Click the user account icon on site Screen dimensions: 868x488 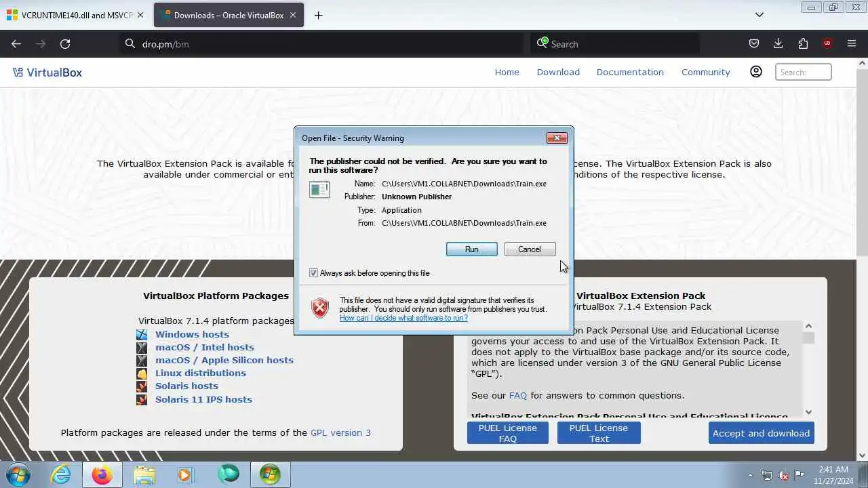click(756, 72)
